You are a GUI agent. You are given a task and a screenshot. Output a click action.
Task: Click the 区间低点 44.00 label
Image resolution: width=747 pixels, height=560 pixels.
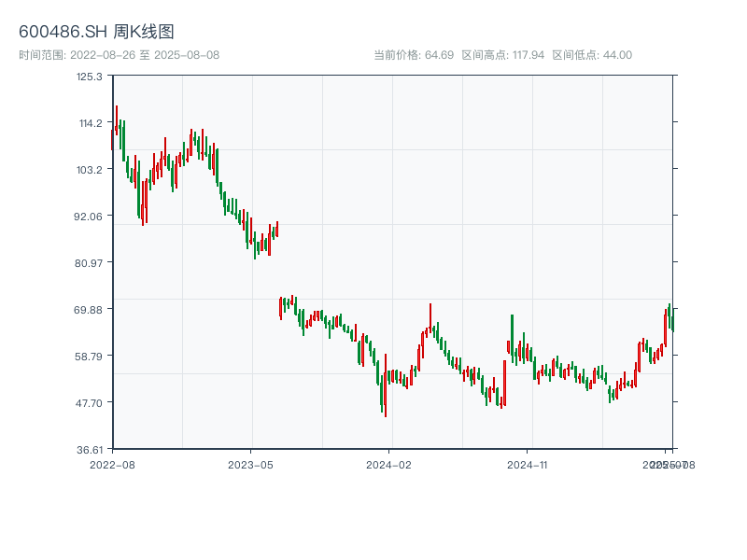coord(592,55)
